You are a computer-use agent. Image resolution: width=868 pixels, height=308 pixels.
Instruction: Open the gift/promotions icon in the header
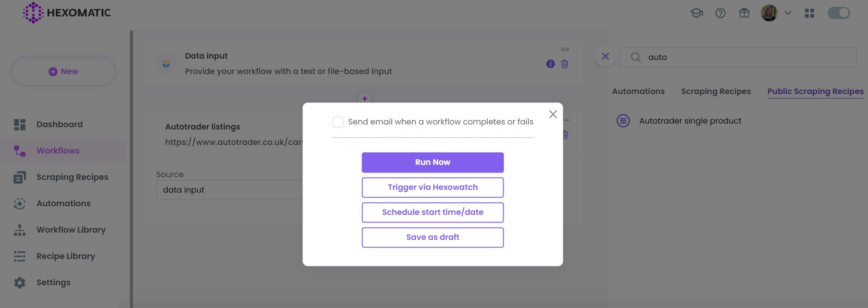744,13
